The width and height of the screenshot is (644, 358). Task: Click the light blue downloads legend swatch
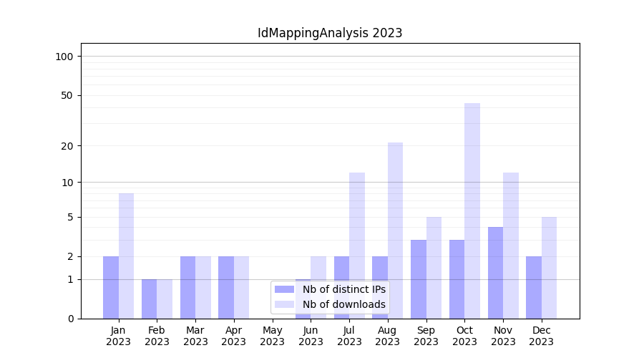[x=284, y=304]
